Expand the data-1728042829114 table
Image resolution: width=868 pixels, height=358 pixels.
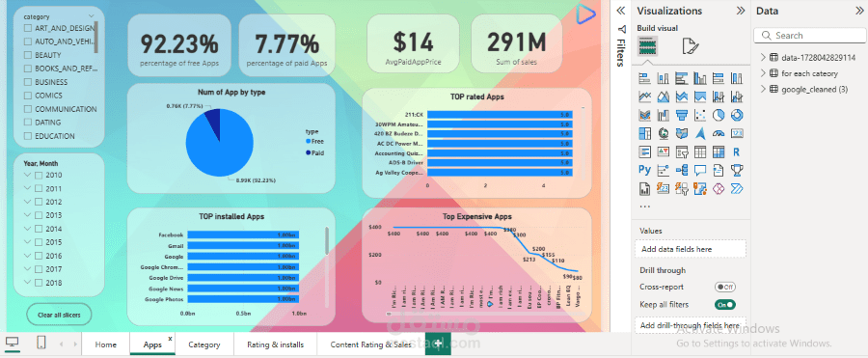[x=763, y=57]
